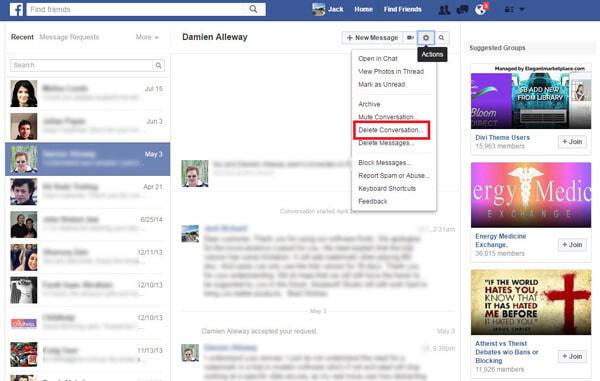
Task: Open the conversation dated 11/13/13
Action: (x=88, y=355)
